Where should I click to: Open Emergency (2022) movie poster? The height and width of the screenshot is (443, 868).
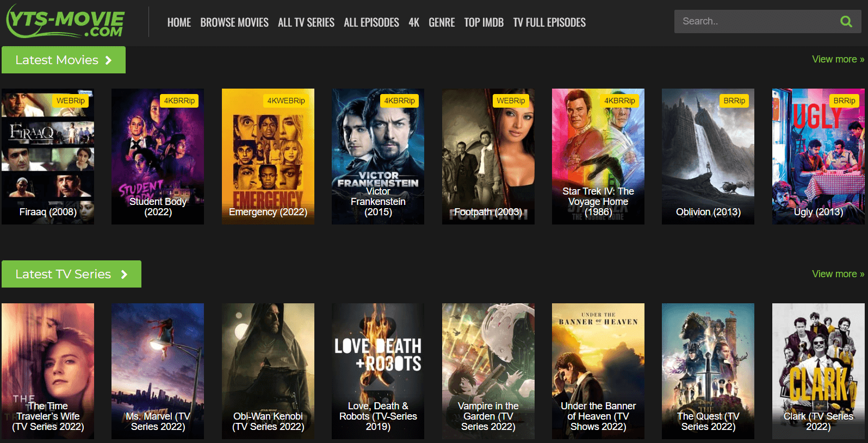(268, 157)
